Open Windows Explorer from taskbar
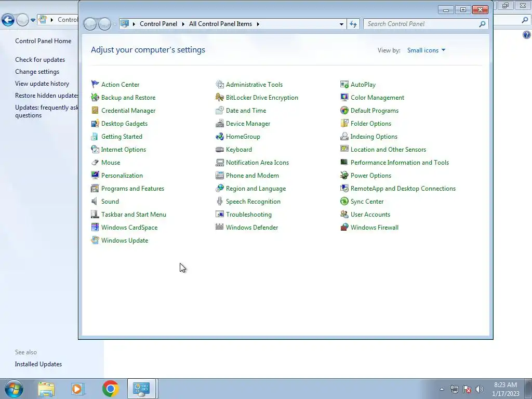The width and height of the screenshot is (532, 399). pos(46,389)
